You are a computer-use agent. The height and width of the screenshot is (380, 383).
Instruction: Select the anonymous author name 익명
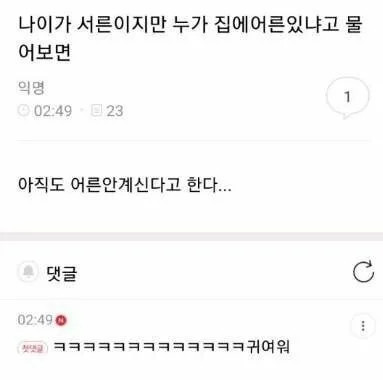tap(31, 88)
